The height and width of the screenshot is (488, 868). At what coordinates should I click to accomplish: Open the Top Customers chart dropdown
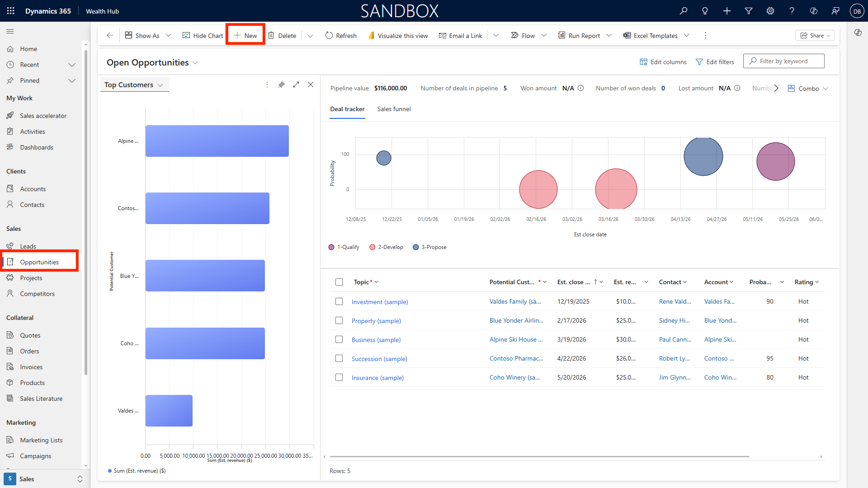click(x=134, y=85)
